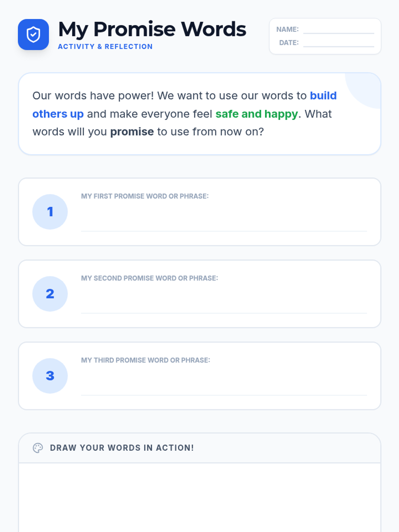Click 'My Second Promise Word or Phrase' label
399x532 pixels.
pos(149,278)
